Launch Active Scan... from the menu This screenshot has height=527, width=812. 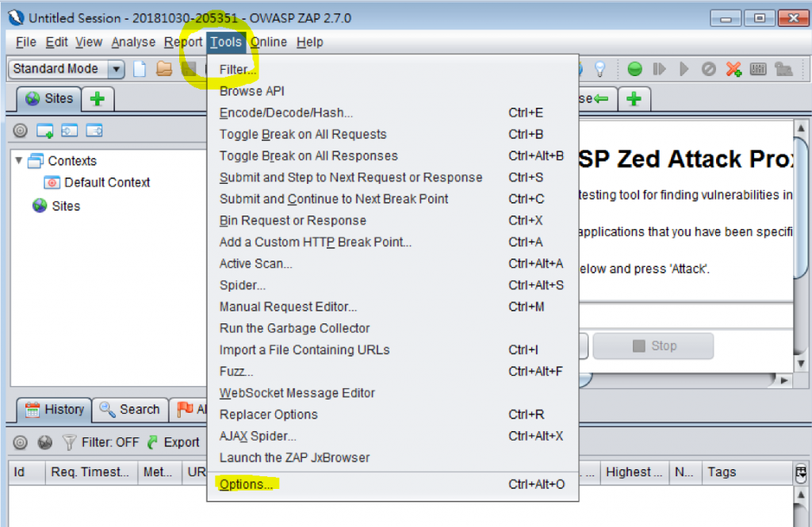click(x=393, y=264)
